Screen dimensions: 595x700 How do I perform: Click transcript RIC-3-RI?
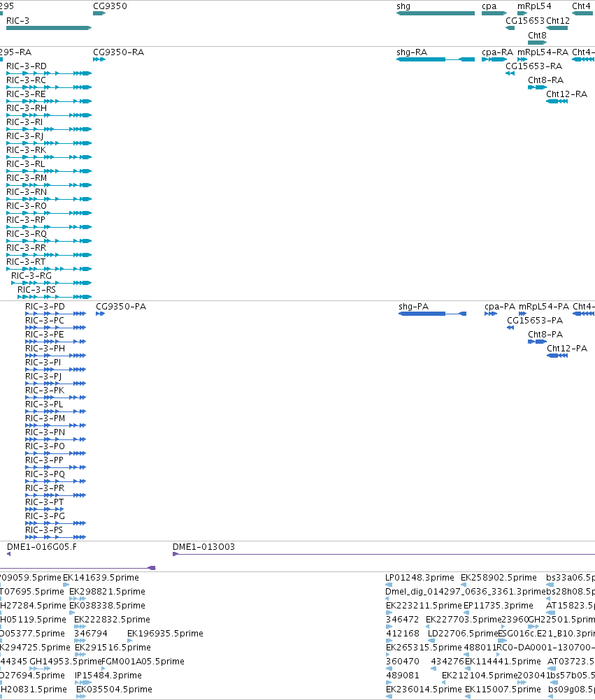click(x=49, y=129)
